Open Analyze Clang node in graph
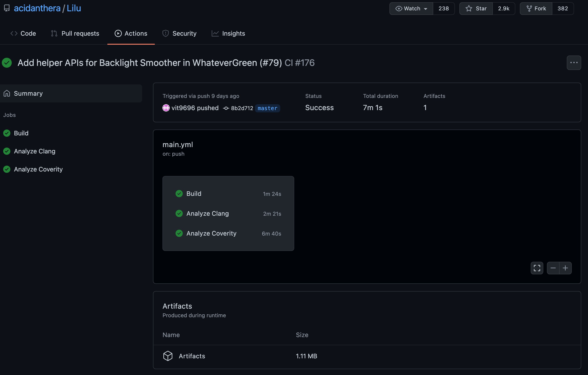 tap(207, 213)
